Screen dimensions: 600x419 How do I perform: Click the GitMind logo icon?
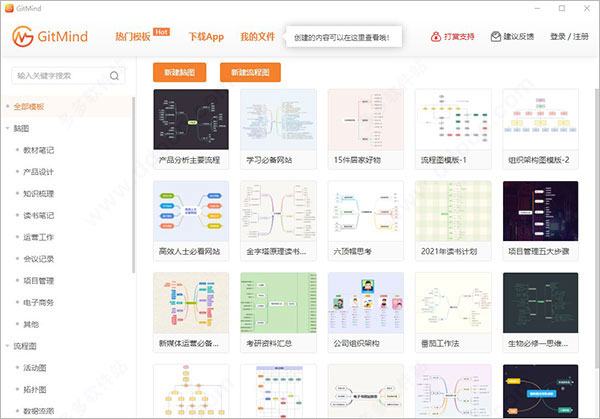27,37
